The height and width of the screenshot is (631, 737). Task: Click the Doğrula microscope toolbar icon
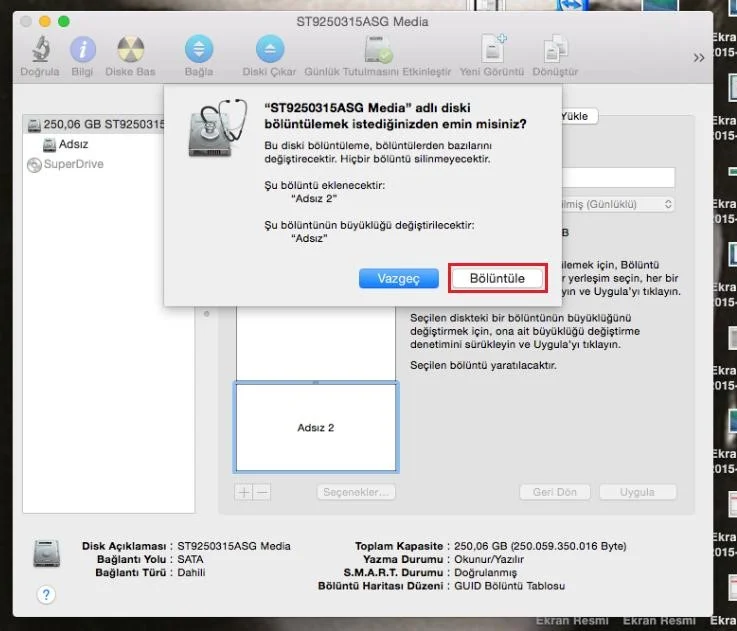tap(40, 49)
